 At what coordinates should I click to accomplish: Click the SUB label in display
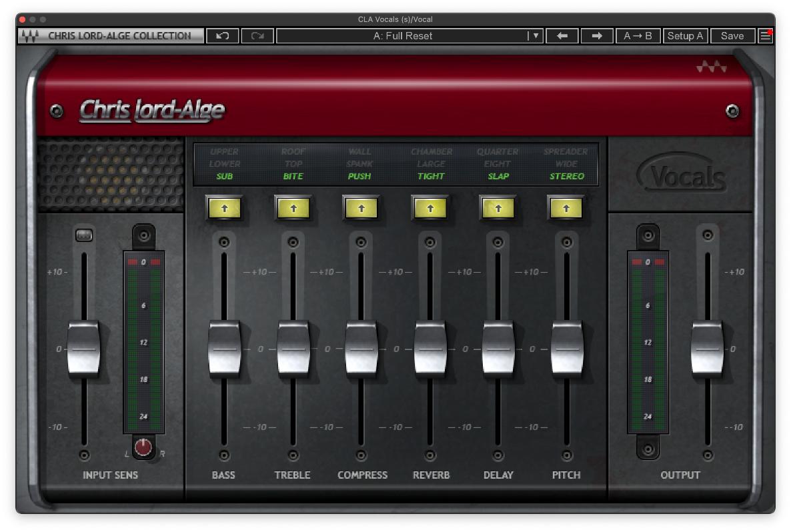225,176
